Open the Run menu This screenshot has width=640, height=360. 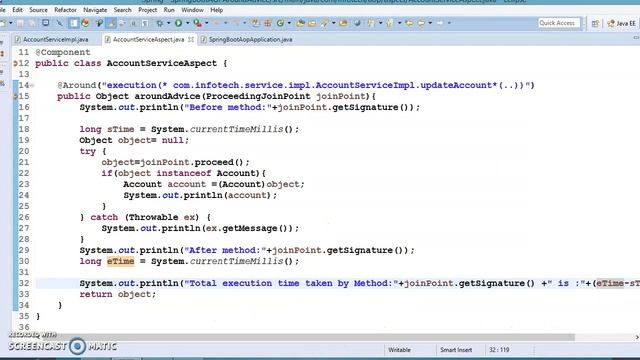[169, 10]
